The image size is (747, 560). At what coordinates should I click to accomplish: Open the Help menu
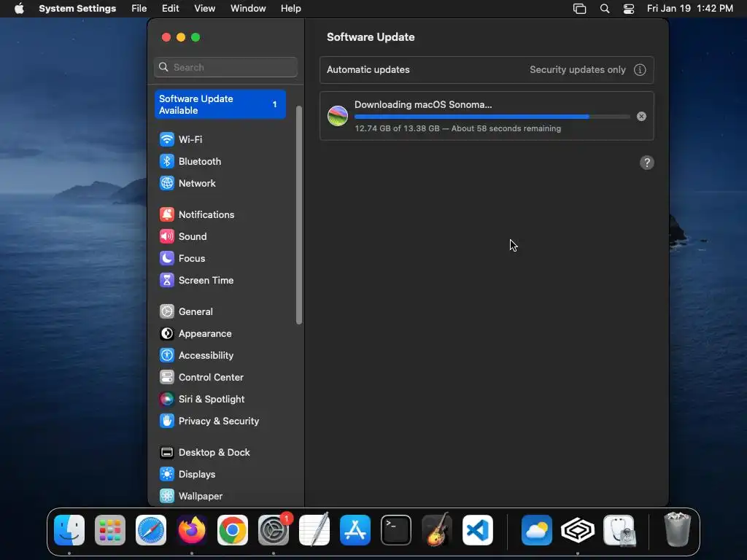(x=290, y=9)
